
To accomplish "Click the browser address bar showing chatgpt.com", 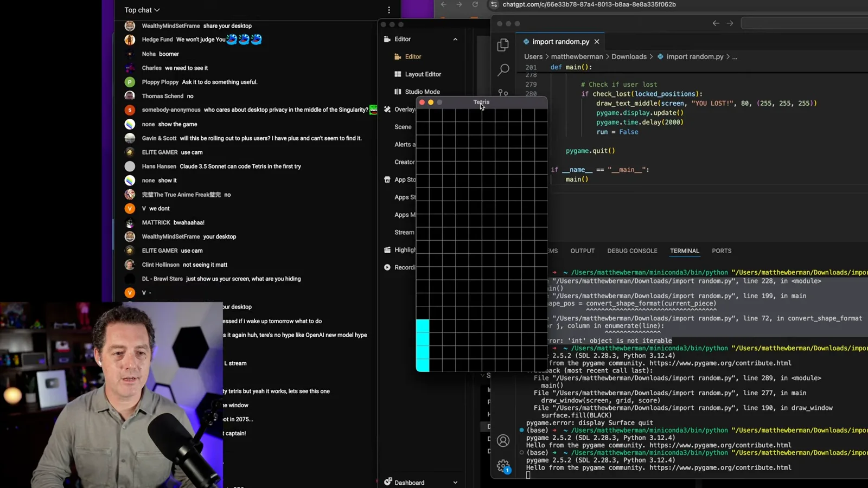I will (589, 4).
